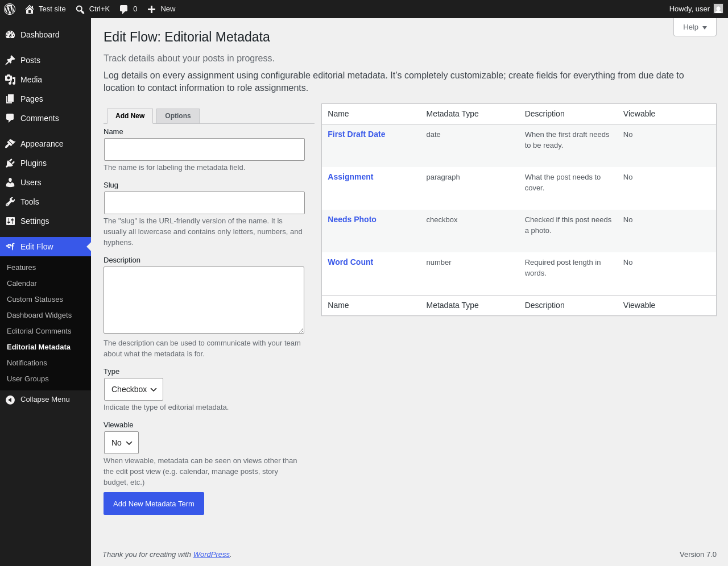Click the user avatar in admin bar

click(x=718, y=9)
